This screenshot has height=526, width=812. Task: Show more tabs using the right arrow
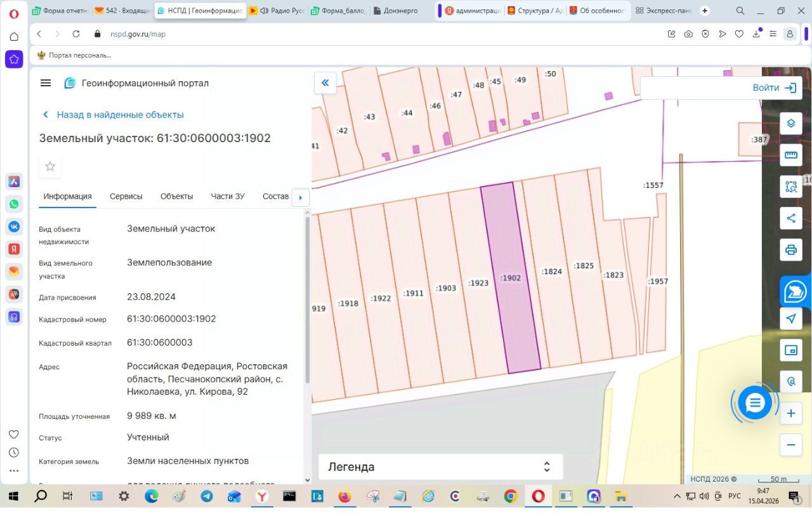(x=300, y=197)
